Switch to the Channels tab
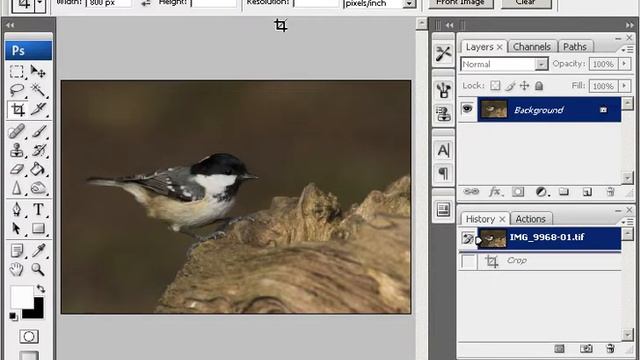This screenshot has width=640, height=360. coord(531,47)
